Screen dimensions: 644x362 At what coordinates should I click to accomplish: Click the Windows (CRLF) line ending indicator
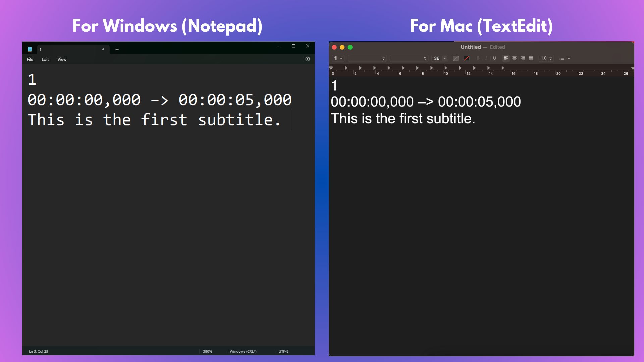coord(243,351)
